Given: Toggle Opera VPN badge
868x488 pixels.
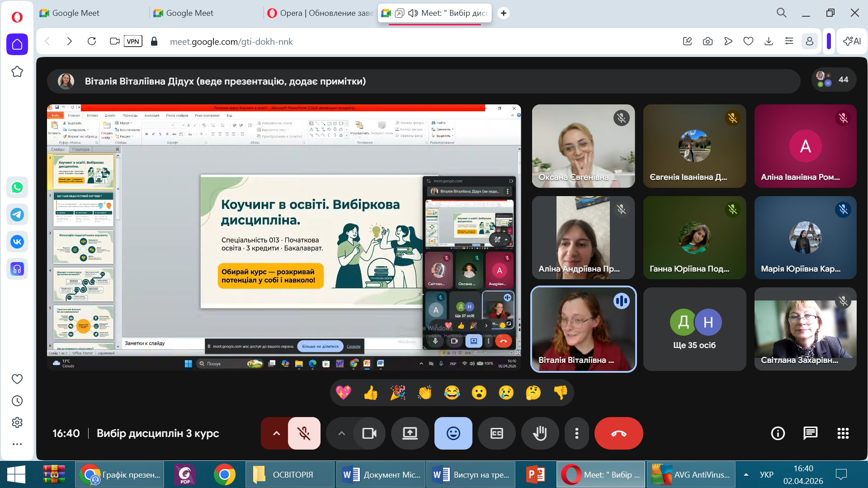Looking at the screenshot, I should coord(133,42).
